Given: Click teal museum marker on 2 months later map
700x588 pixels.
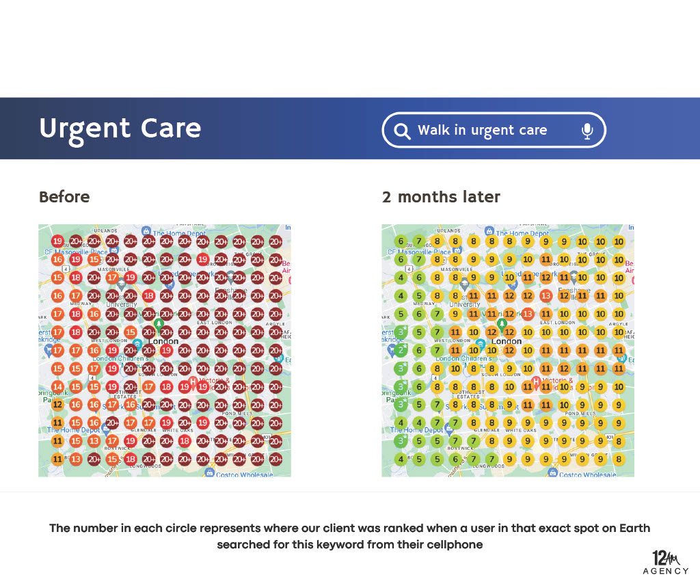Looking at the screenshot, I should [481, 344].
